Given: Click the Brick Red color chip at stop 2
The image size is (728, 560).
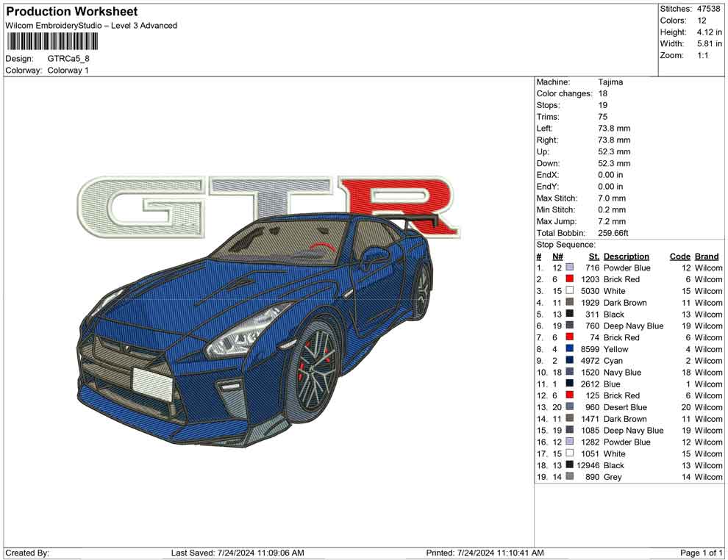Looking at the screenshot, I should 570,279.
